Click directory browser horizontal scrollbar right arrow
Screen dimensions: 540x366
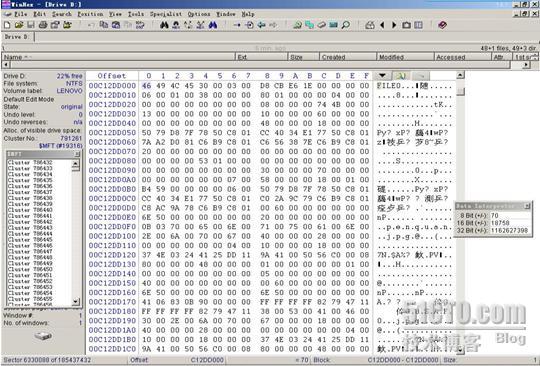(526, 64)
